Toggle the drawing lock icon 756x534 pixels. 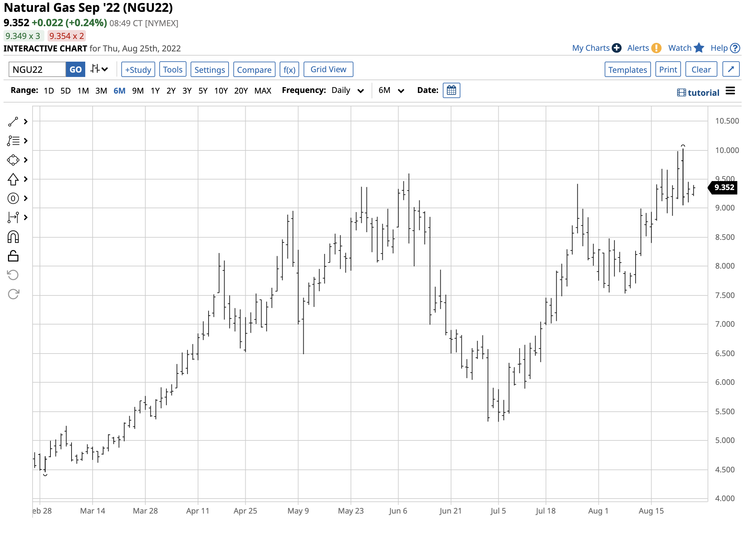(13, 256)
